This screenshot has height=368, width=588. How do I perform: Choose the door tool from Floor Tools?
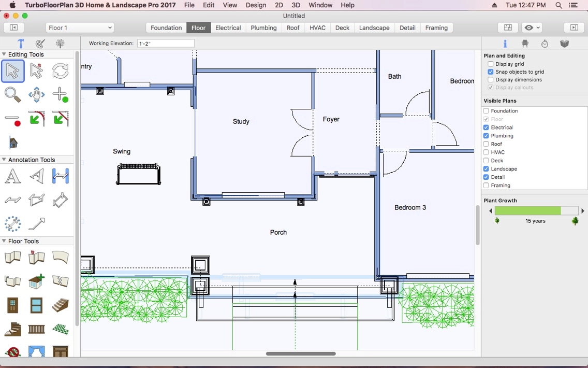point(12,306)
